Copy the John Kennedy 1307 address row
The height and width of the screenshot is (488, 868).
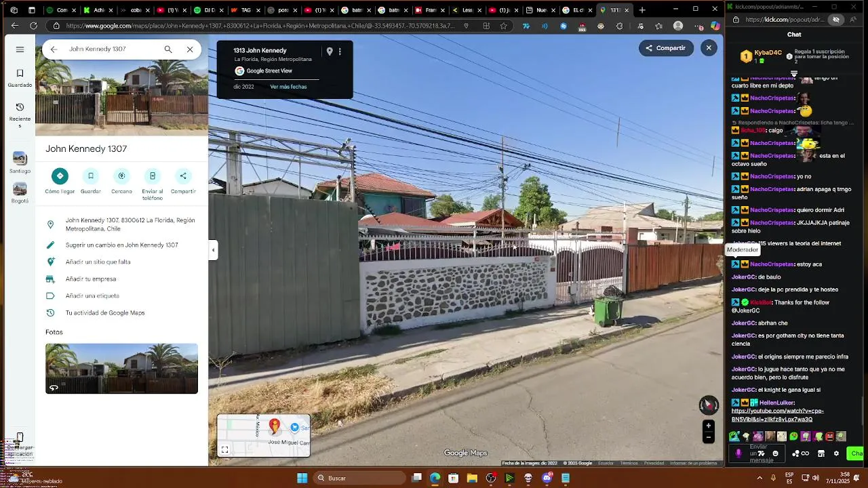tap(121, 224)
